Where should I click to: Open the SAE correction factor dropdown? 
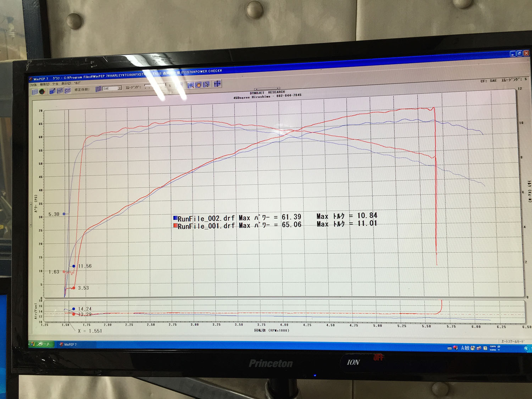(x=120, y=88)
